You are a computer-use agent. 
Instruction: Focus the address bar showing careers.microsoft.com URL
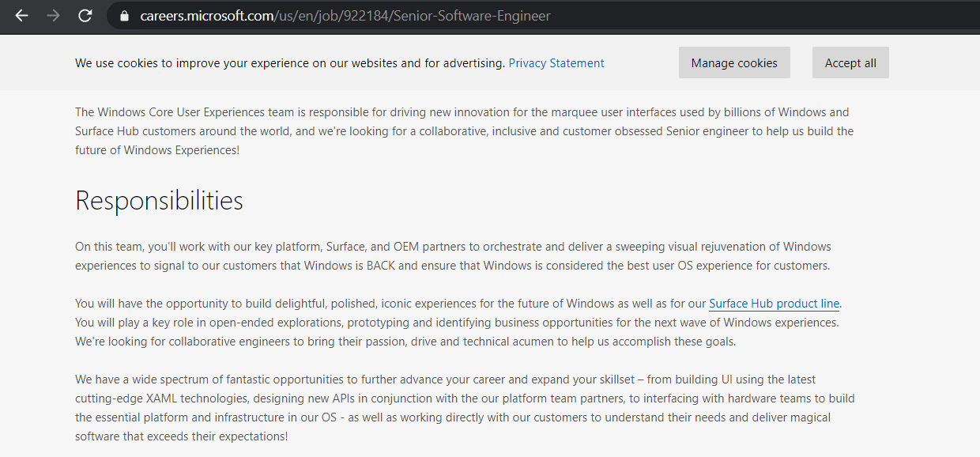pos(545,16)
